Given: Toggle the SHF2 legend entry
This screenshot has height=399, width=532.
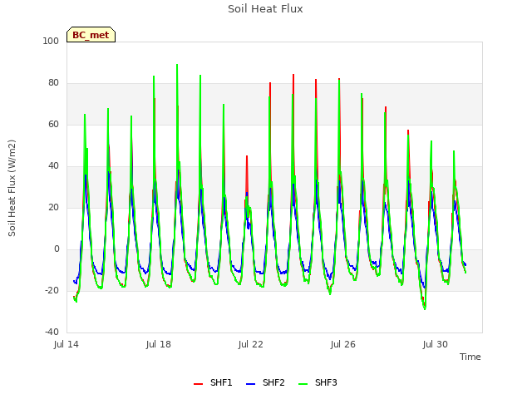Looking at the screenshot, I should coord(265,382).
